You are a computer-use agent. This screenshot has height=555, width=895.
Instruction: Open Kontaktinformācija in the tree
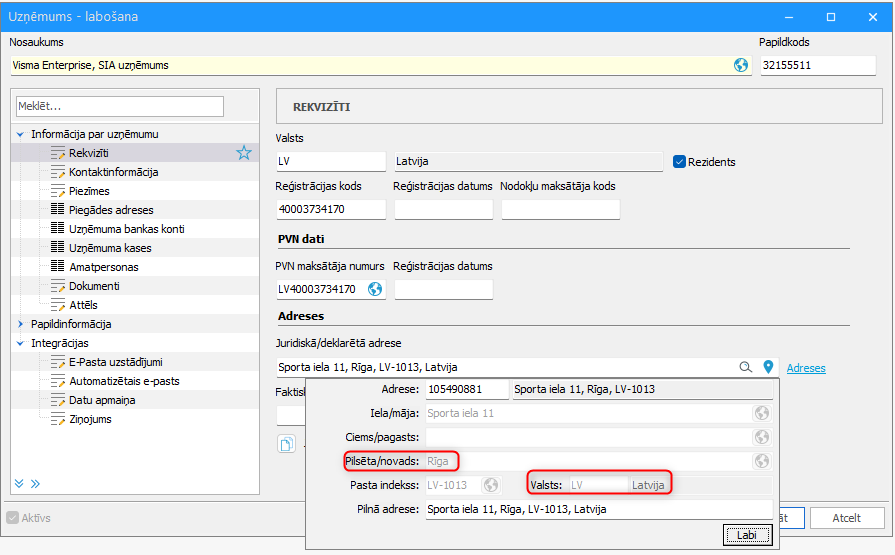[x=114, y=172]
